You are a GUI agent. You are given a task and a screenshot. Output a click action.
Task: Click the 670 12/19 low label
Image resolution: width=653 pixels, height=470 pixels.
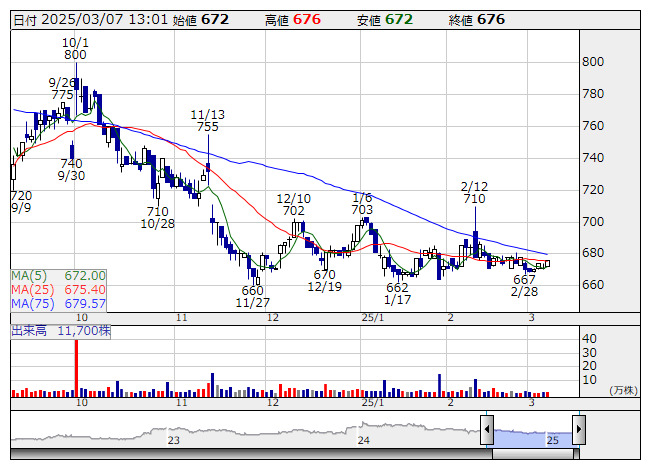coord(324,281)
